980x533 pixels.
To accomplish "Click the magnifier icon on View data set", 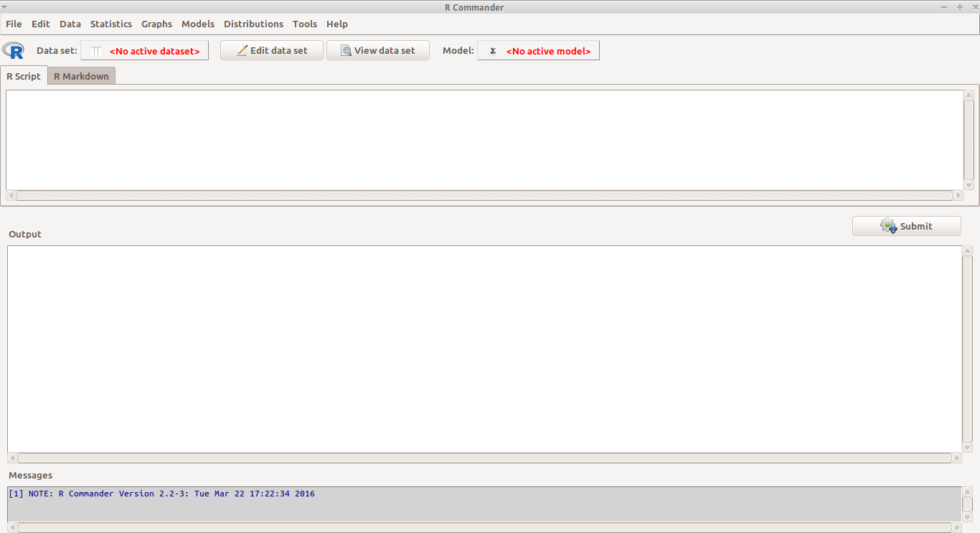I will coord(346,51).
